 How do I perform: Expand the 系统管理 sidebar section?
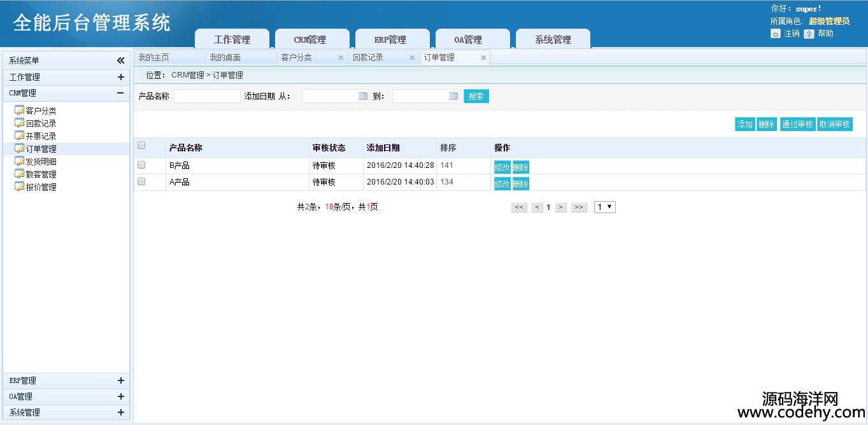[x=121, y=412]
